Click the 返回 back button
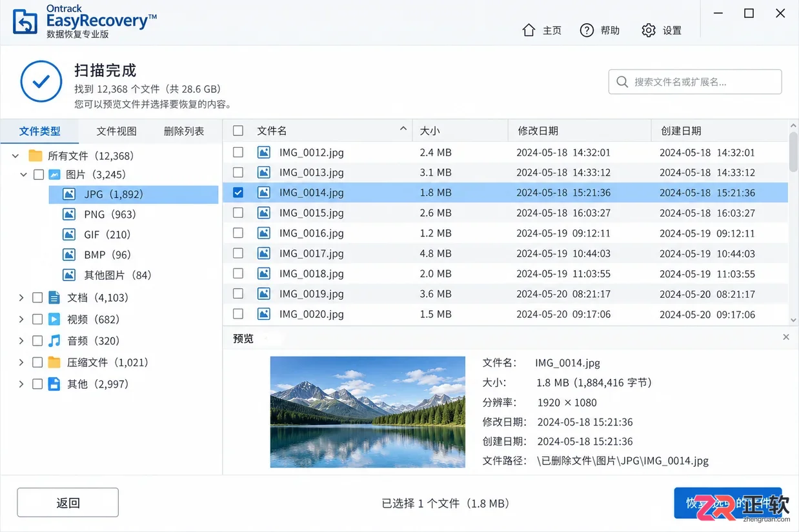Screen dimensions: 799x532 click(68, 503)
